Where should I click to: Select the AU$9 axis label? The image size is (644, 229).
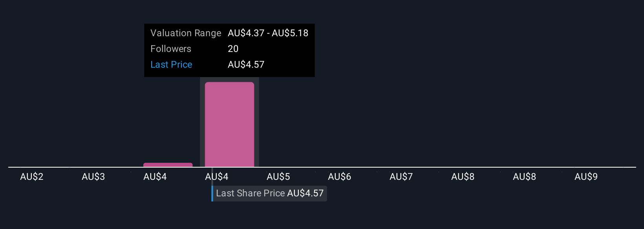tap(586, 177)
